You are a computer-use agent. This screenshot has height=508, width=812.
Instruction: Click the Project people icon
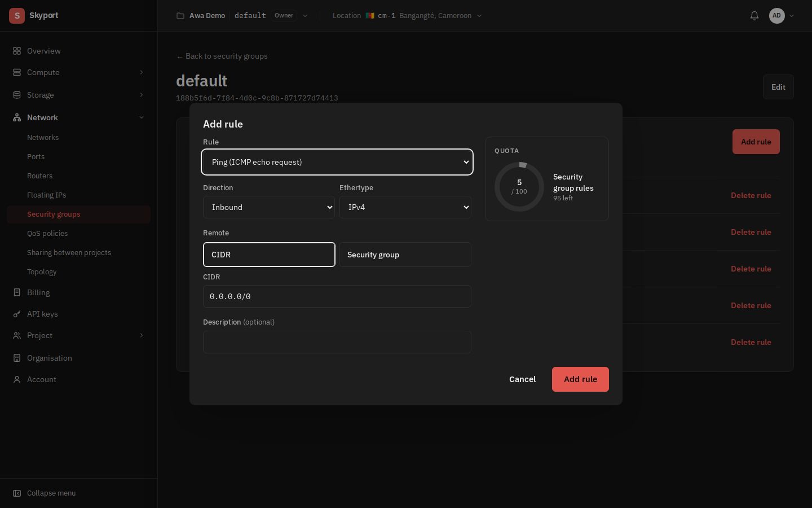[x=17, y=335]
